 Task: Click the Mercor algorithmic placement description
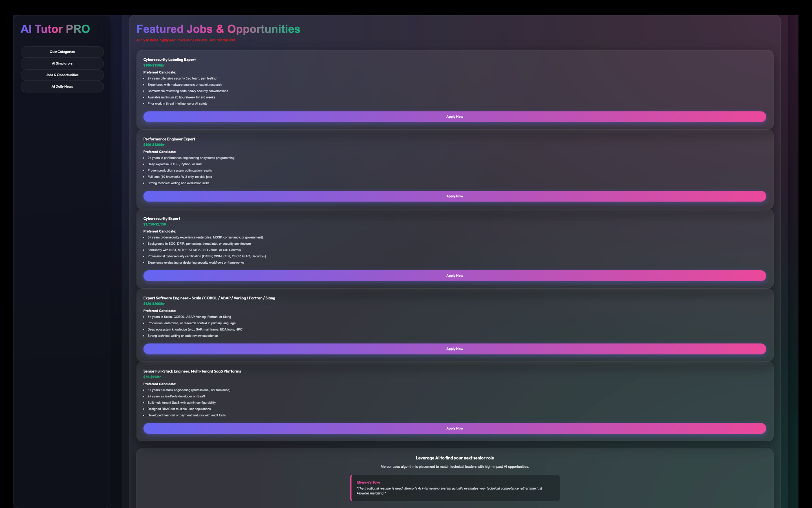tap(455, 467)
